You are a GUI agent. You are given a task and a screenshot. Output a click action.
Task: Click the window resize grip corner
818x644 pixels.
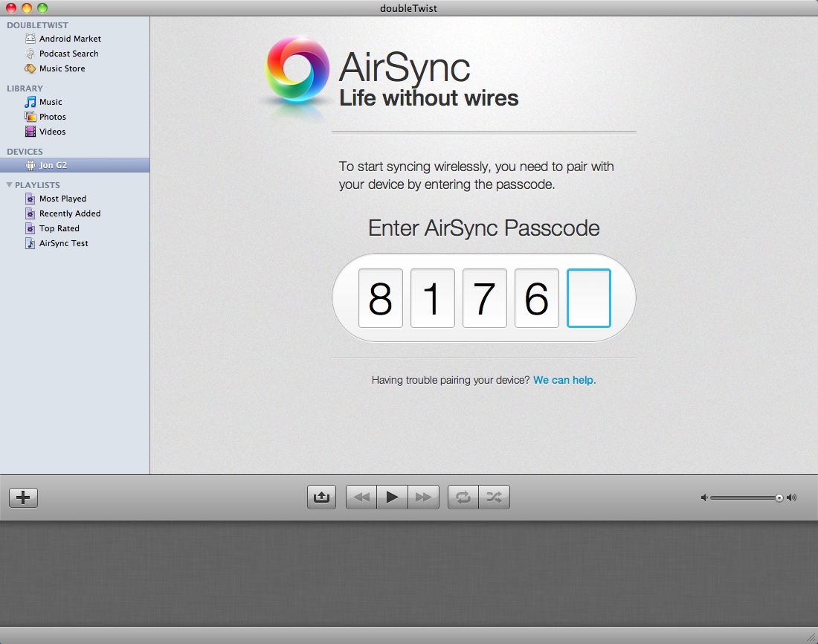click(811, 637)
